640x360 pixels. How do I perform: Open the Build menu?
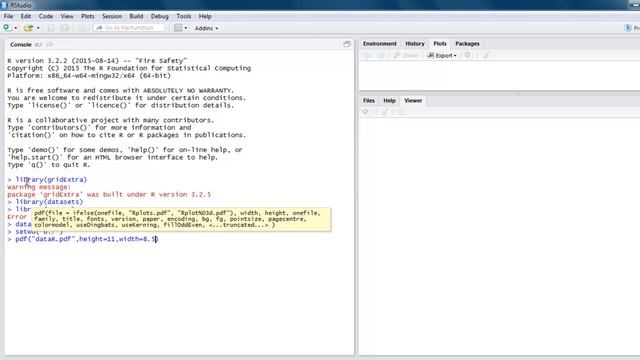click(x=136, y=16)
